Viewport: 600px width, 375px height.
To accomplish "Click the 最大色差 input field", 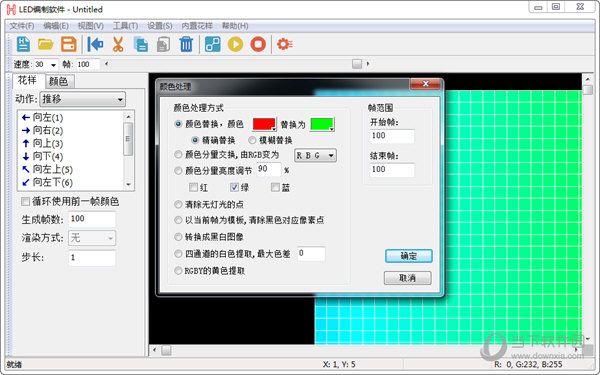I will pos(311,254).
